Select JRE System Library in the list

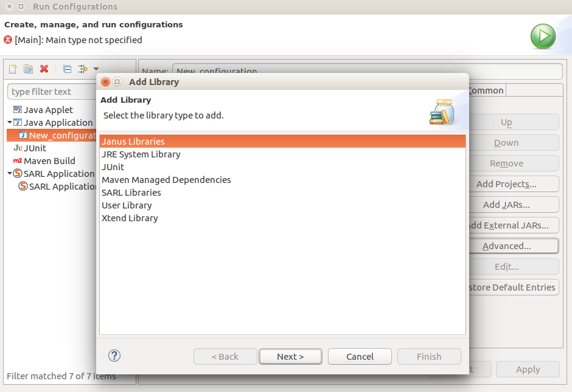[282, 154]
